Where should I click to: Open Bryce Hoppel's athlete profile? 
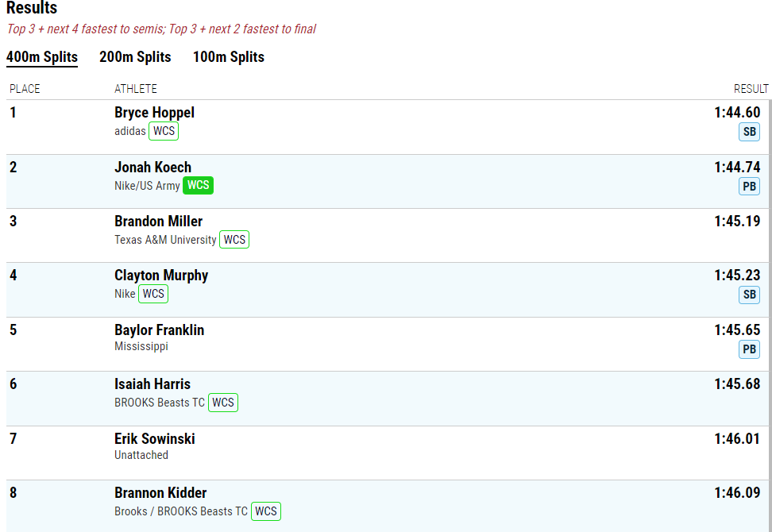pos(154,113)
